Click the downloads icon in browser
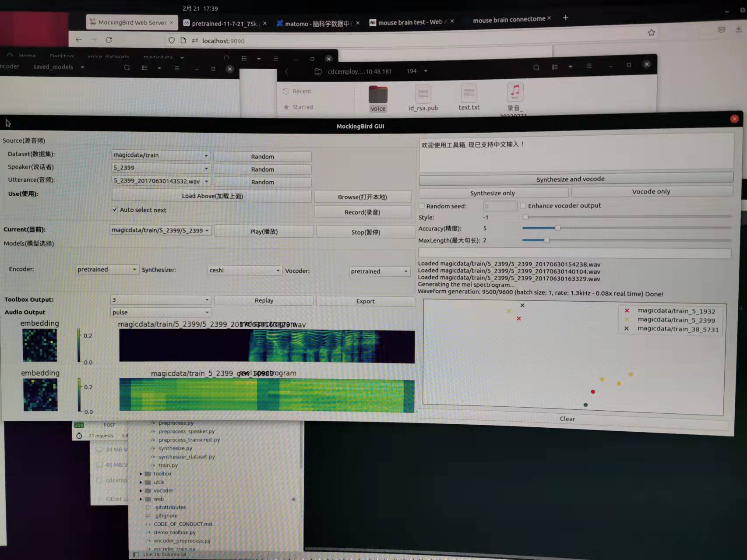This screenshot has height=560, width=747. (x=739, y=29)
